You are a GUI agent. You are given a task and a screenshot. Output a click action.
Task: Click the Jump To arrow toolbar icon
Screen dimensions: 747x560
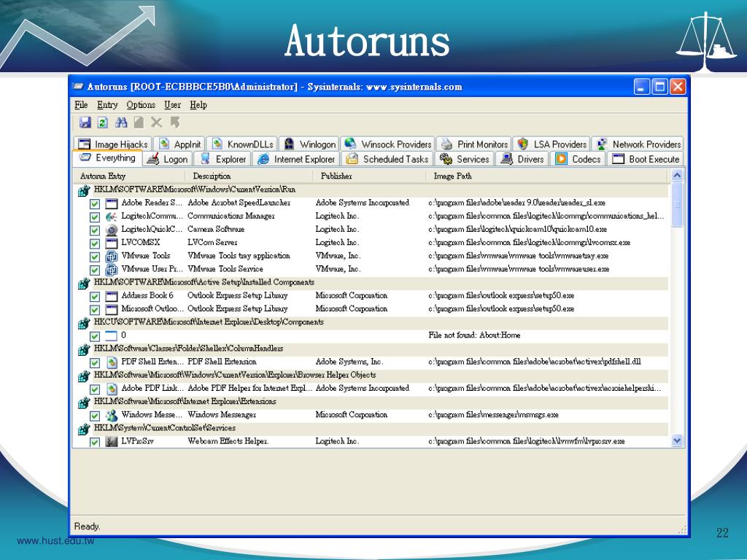pyautogui.click(x=175, y=122)
